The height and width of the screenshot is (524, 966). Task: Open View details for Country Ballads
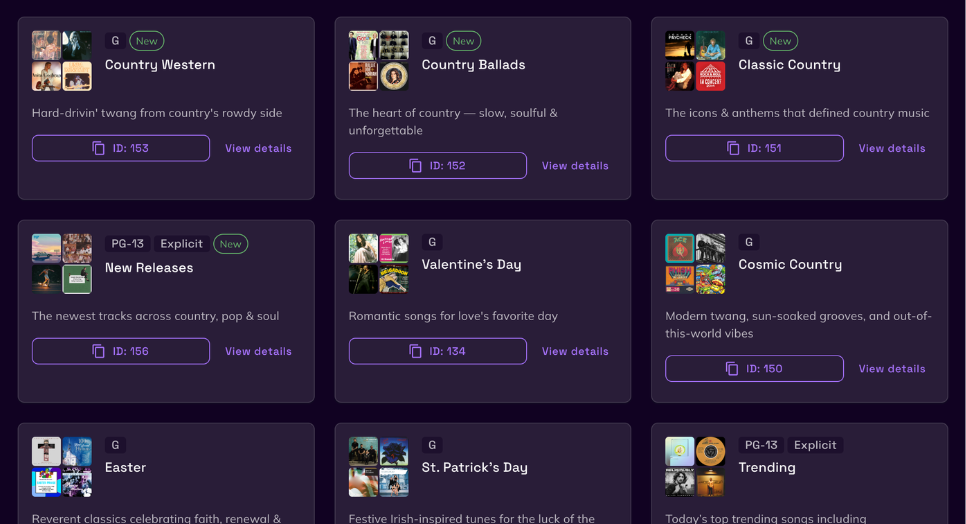coord(575,166)
